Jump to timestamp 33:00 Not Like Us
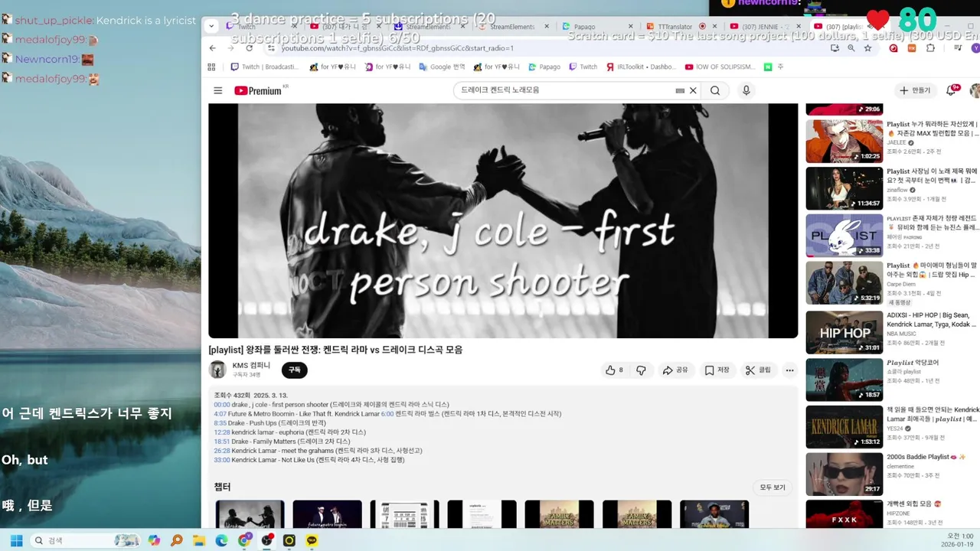 [222, 460]
